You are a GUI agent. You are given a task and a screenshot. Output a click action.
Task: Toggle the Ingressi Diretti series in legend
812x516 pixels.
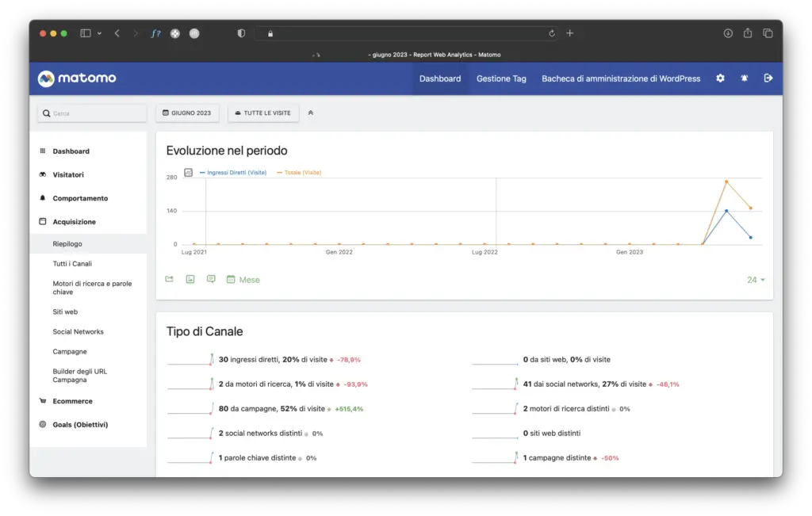tap(234, 172)
